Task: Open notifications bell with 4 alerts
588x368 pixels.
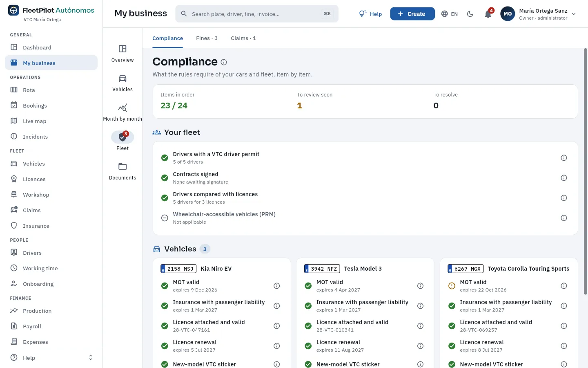Action: (488, 14)
